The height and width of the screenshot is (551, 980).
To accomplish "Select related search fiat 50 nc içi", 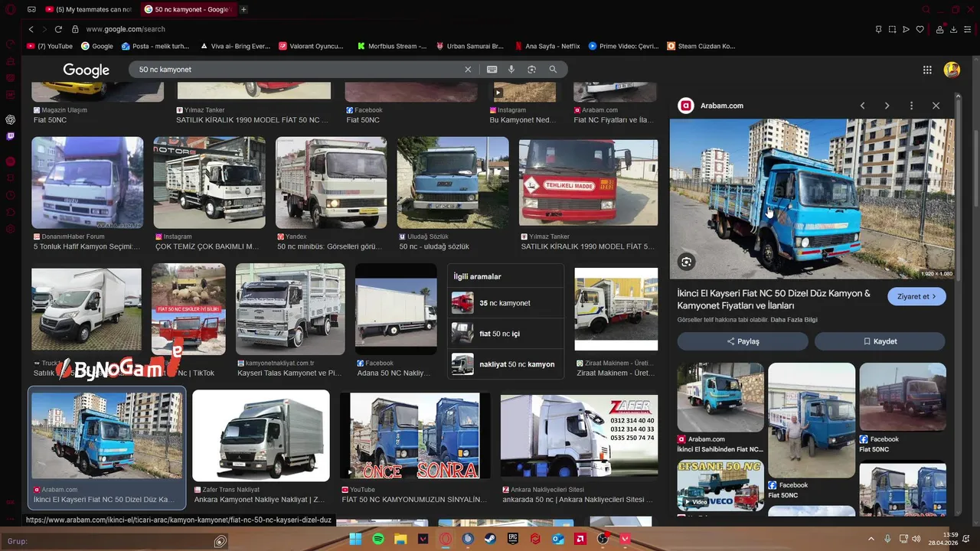I will [x=505, y=334].
